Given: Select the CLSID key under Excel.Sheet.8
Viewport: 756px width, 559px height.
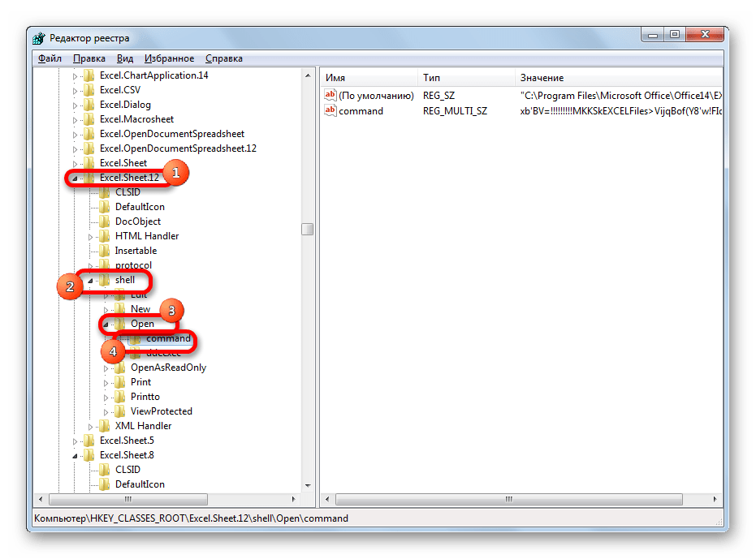Looking at the screenshot, I should pyautogui.click(x=127, y=470).
